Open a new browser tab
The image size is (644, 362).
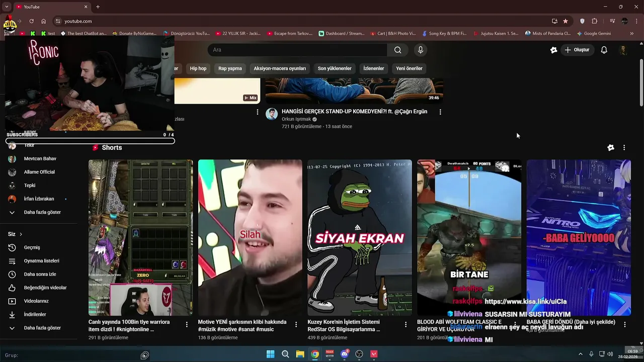[98, 7]
